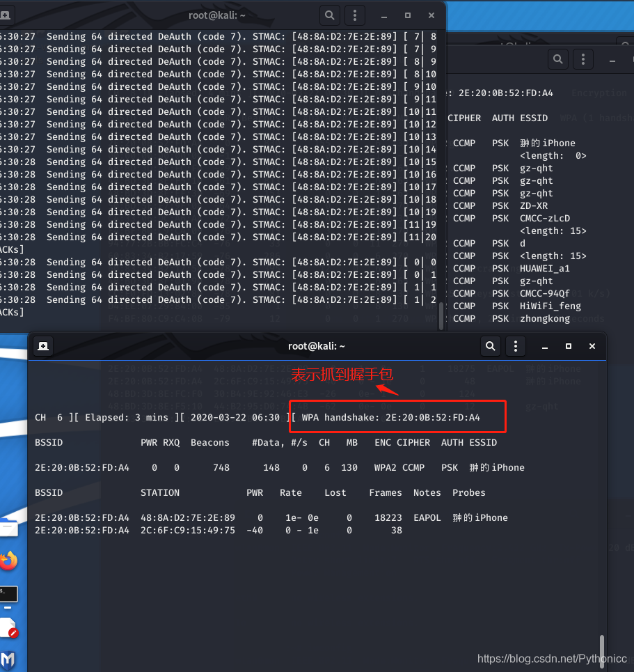Click 'ZD-XR' ESSID in background terminal

(534, 205)
